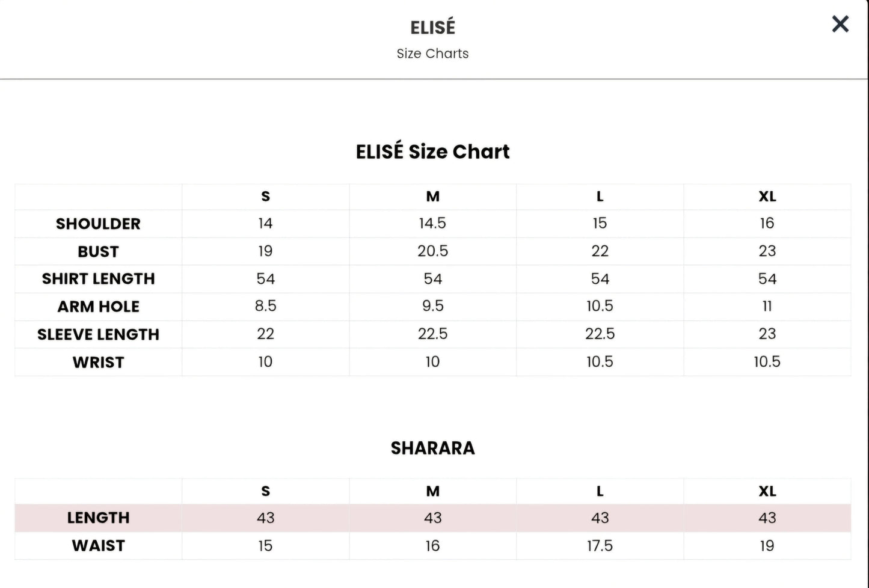
Task: Select the SHARARA section heading
Action: point(432,448)
